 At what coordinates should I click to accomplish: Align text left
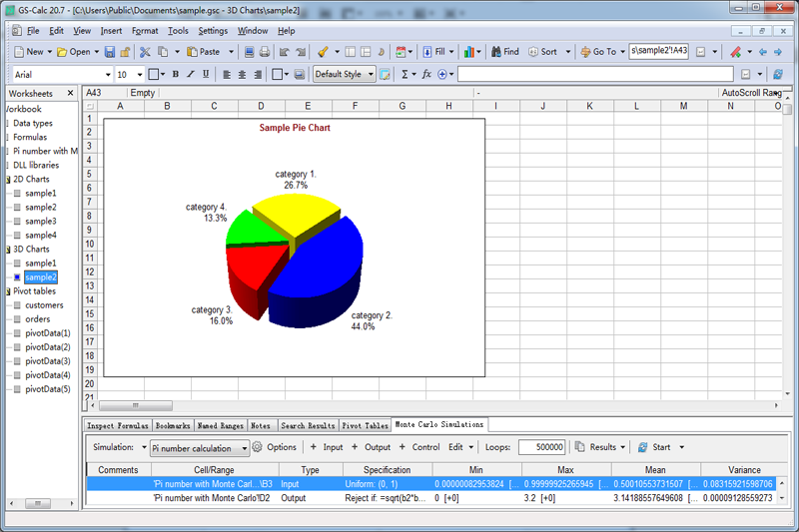pos(227,74)
